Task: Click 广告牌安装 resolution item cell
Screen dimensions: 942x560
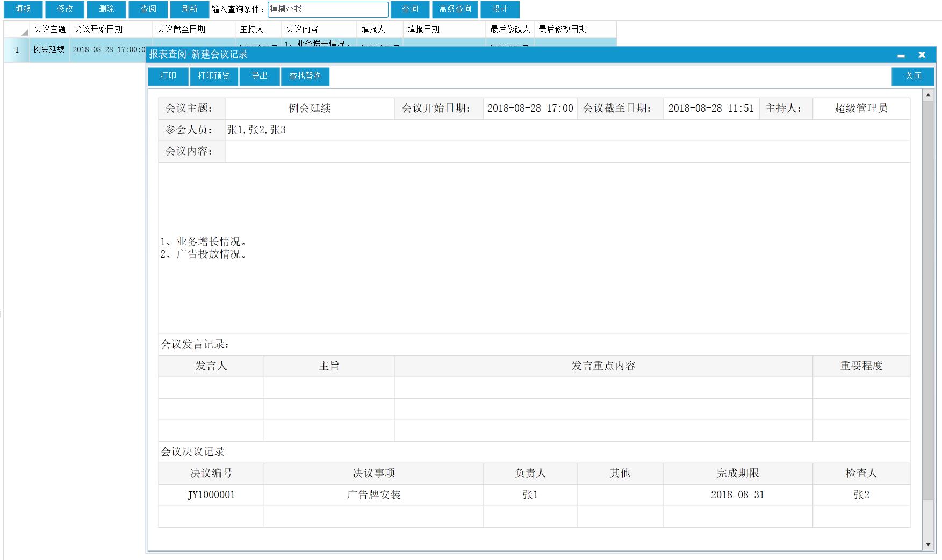Action: point(373,495)
